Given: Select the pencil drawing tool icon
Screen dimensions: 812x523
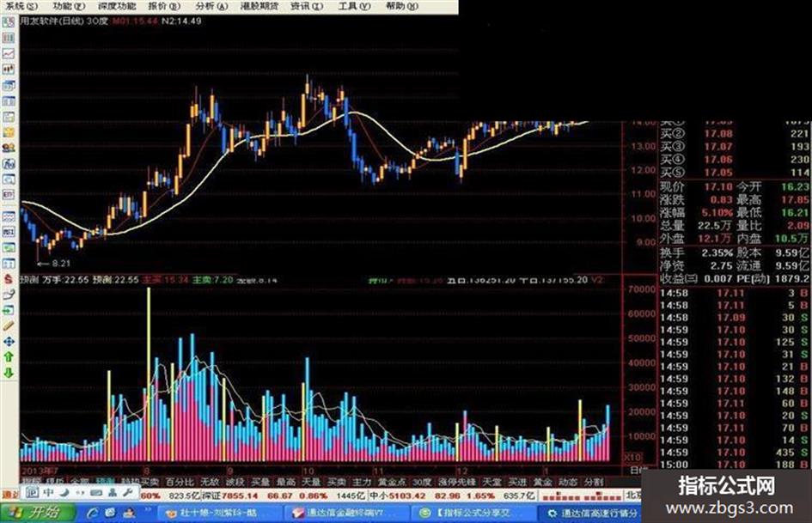Looking at the screenshot, I should point(9,325).
